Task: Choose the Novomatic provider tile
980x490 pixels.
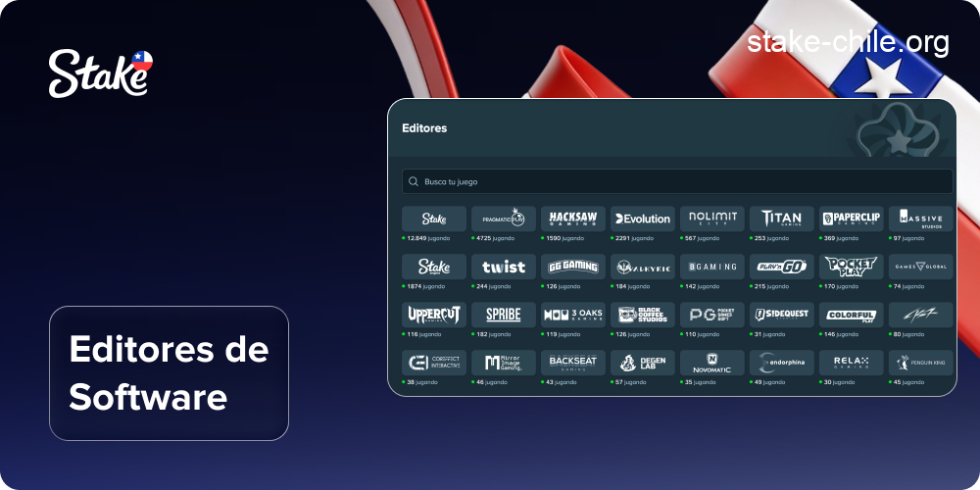Action: point(712,363)
